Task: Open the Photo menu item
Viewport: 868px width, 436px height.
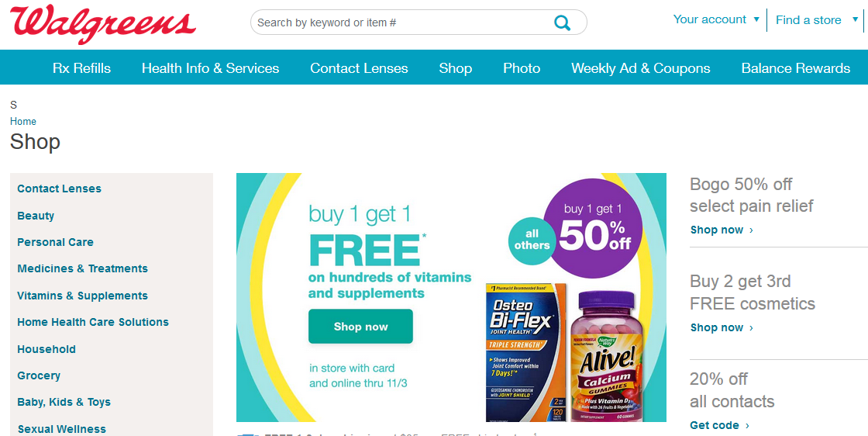Action: (522, 68)
